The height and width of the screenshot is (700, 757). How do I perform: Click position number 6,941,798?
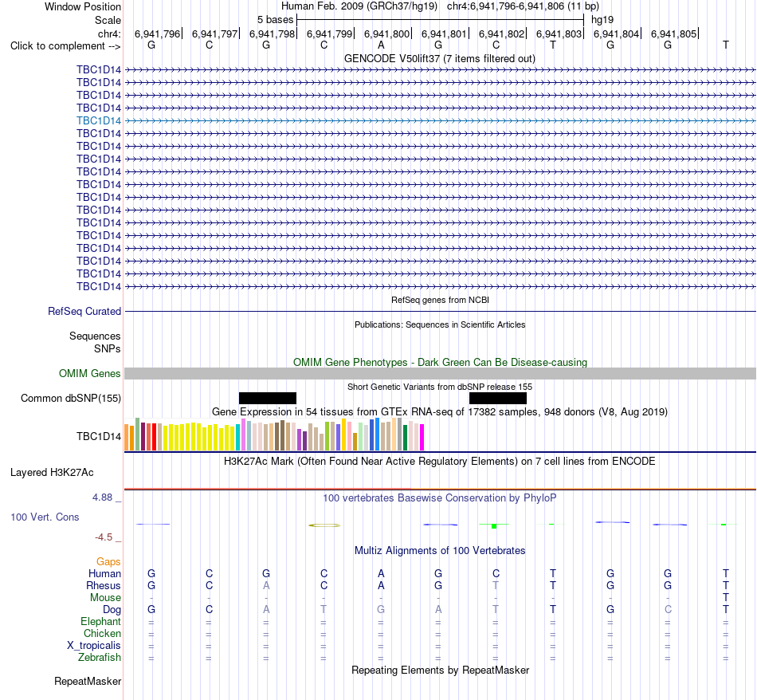point(272,33)
